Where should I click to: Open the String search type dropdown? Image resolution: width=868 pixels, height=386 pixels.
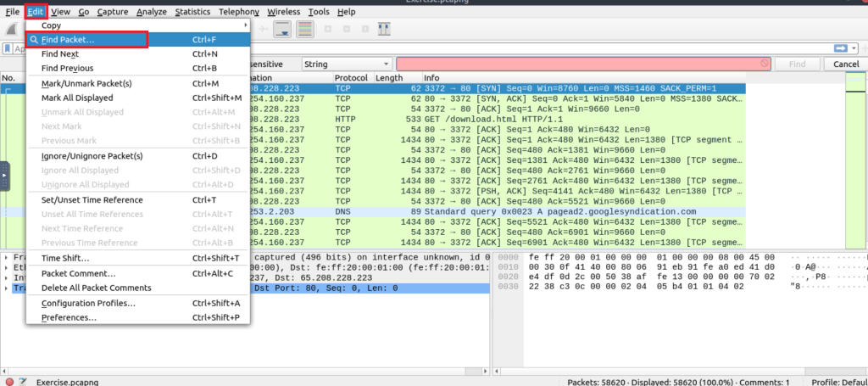click(346, 64)
